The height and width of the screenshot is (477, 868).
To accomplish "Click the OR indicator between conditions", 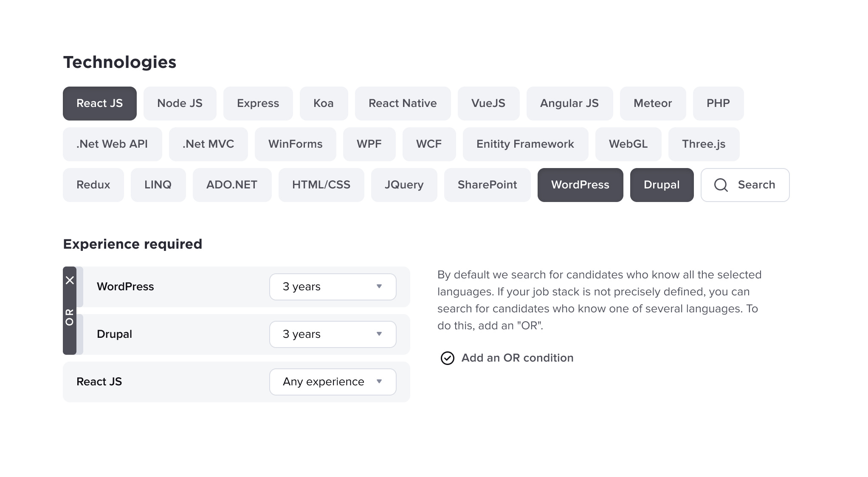I will (70, 318).
